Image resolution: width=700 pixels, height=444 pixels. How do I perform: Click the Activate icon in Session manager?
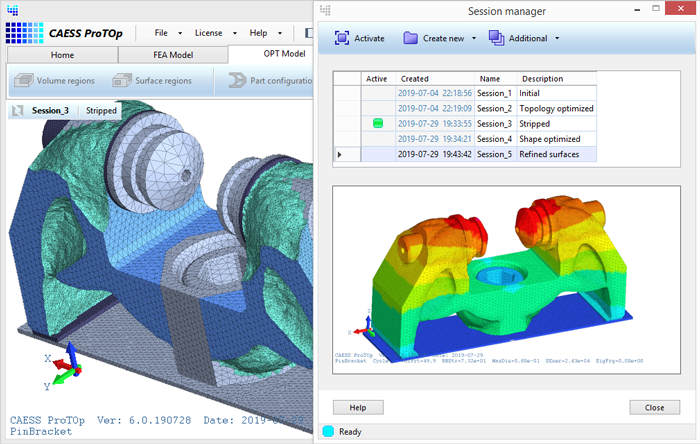(x=342, y=38)
